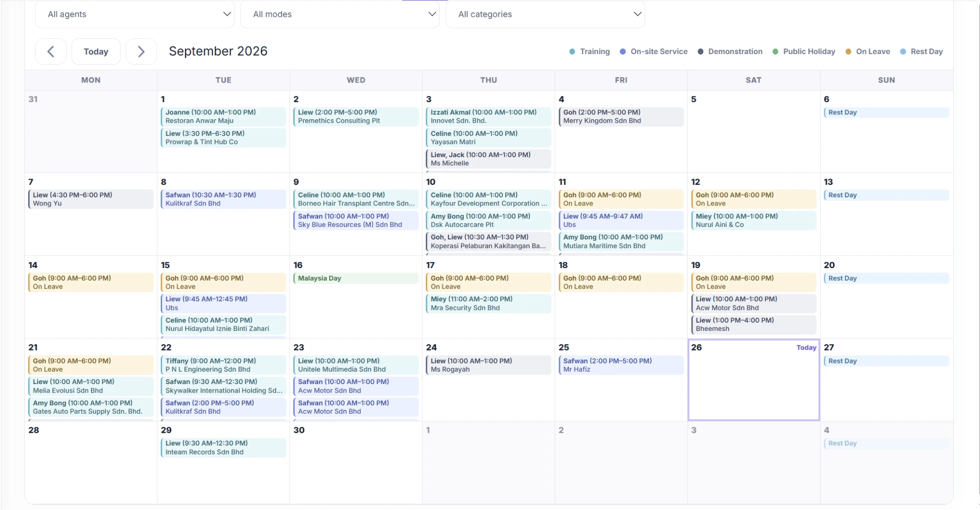Click the Public Holiday legend label
Image resolution: width=980 pixels, height=510 pixels.
[809, 51]
